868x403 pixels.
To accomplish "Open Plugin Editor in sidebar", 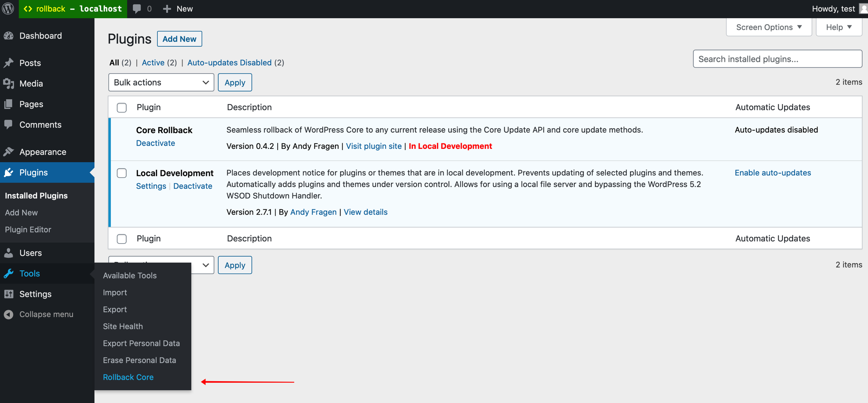I will coord(28,230).
